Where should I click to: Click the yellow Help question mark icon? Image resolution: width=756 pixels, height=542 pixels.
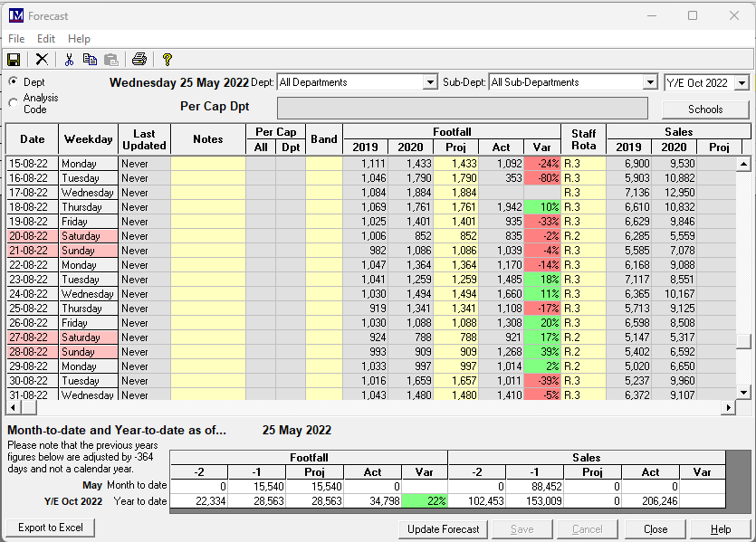click(x=167, y=60)
